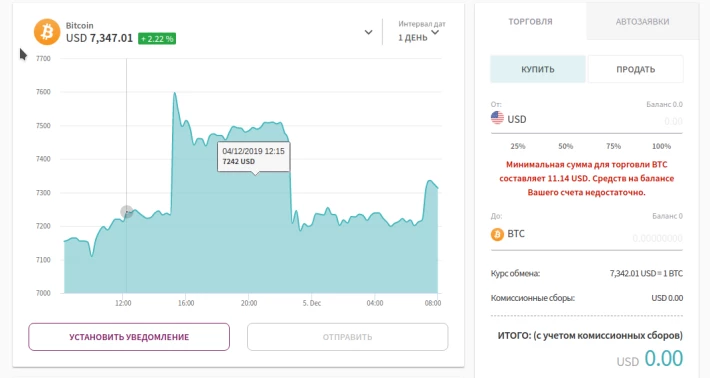710x378 pixels.
Task: Click the gray data point marker on chart
Action: pos(127,211)
